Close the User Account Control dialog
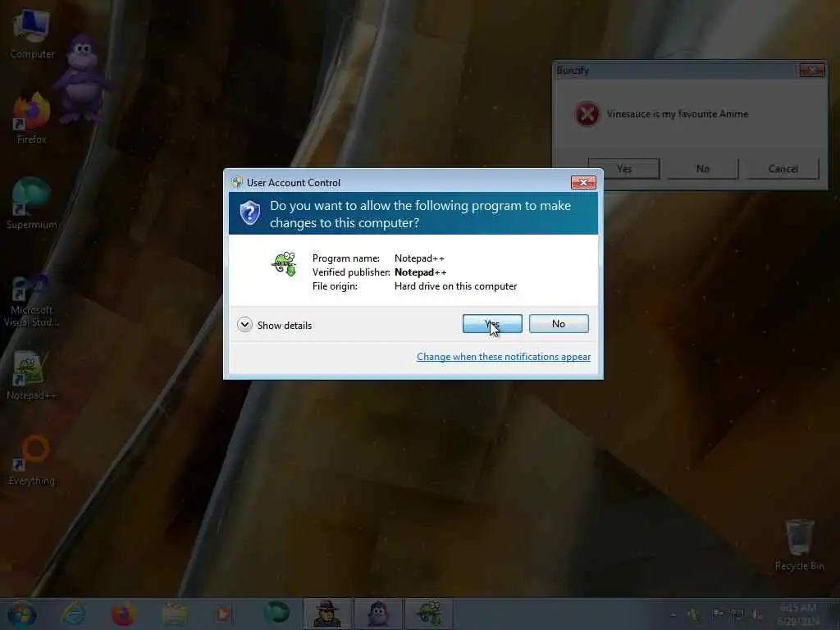 tap(583, 183)
